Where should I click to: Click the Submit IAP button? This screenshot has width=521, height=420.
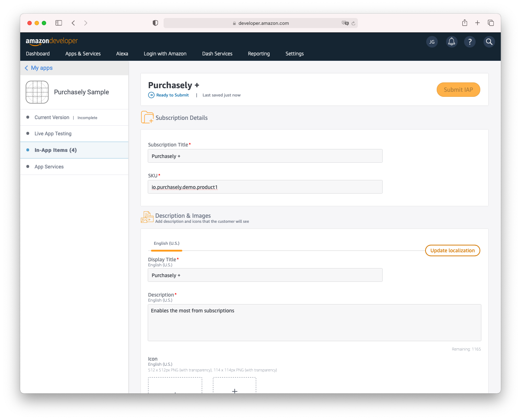point(458,90)
